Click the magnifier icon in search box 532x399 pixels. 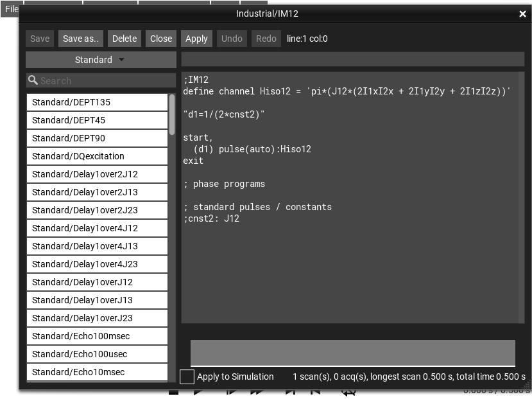tap(33, 81)
